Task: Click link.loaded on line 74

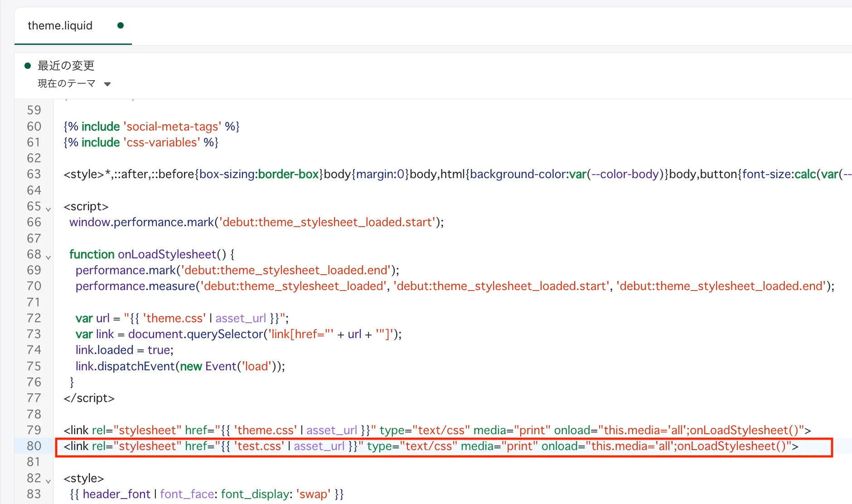Action: [x=105, y=350]
